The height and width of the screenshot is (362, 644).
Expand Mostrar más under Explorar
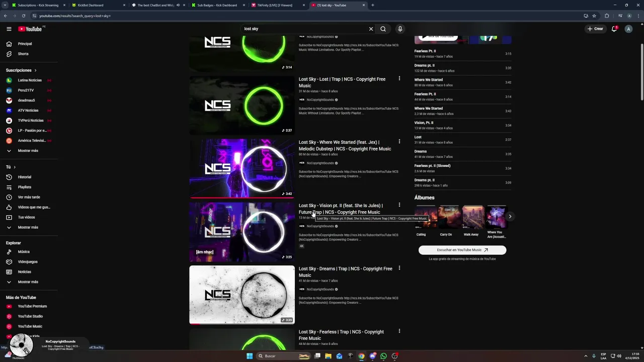29,282
